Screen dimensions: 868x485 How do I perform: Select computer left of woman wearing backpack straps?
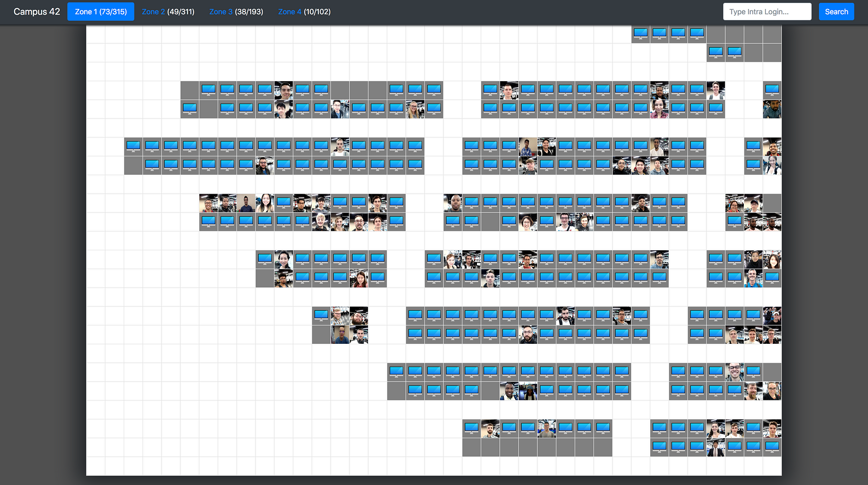(x=754, y=166)
